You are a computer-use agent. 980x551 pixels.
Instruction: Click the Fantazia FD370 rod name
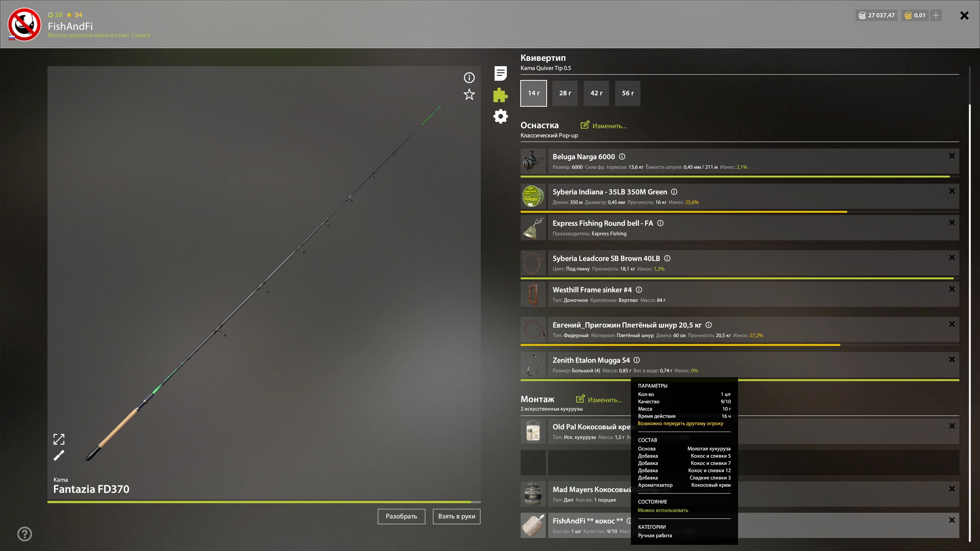pos(91,489)
